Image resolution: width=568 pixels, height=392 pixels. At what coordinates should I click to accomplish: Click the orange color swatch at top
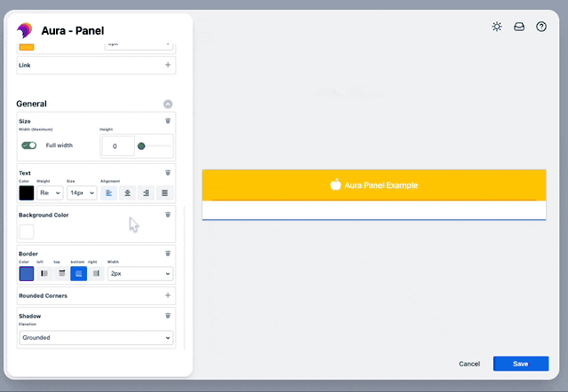pyautogui.click(x=27, y=47)
